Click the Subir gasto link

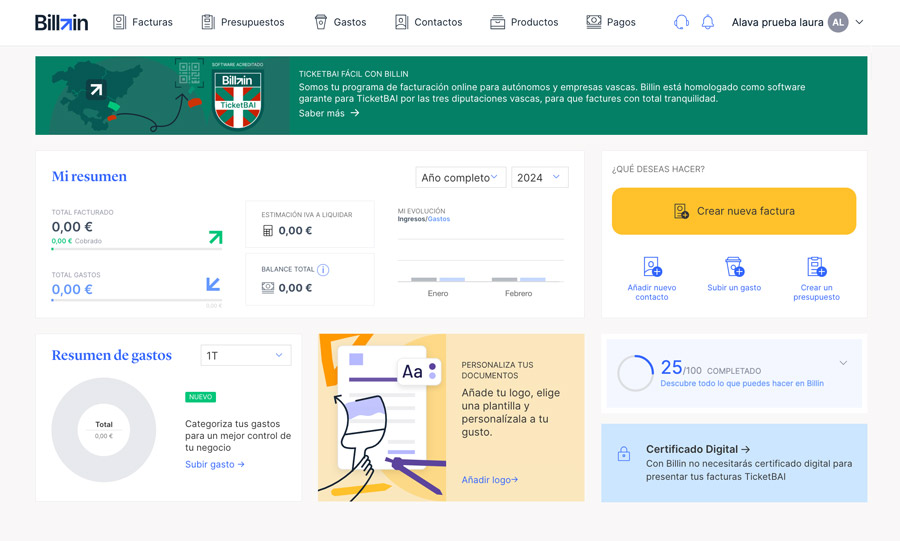point(215,464)
